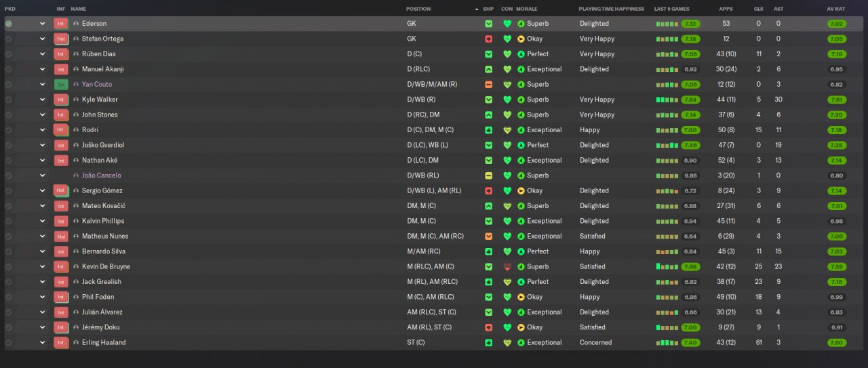
Task: Open Manuel Akanji's player name link
Action: coord(102,69)
